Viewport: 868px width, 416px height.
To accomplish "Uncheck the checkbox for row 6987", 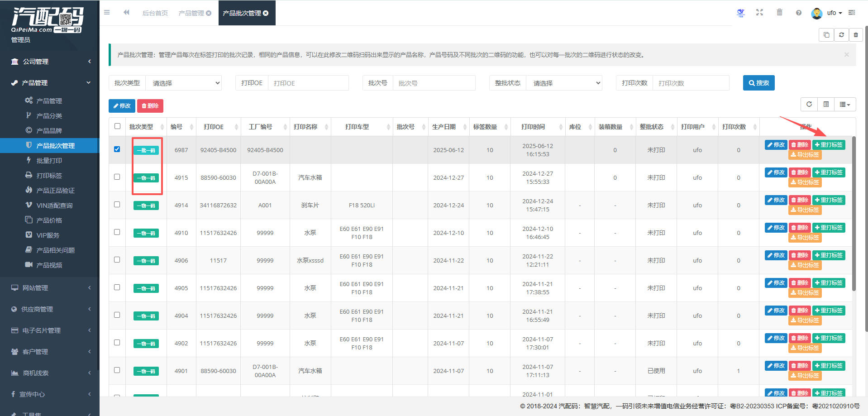I will (117, 149).
